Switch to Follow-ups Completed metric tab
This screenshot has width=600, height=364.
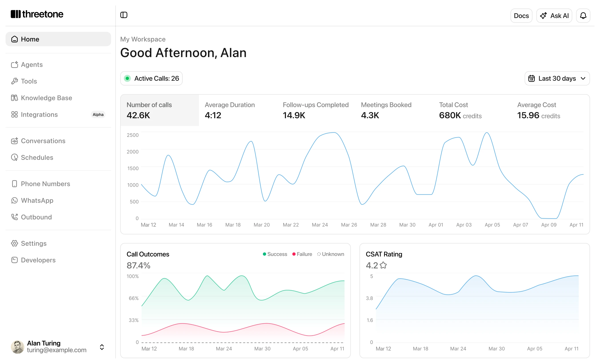(x=316, y=110)
